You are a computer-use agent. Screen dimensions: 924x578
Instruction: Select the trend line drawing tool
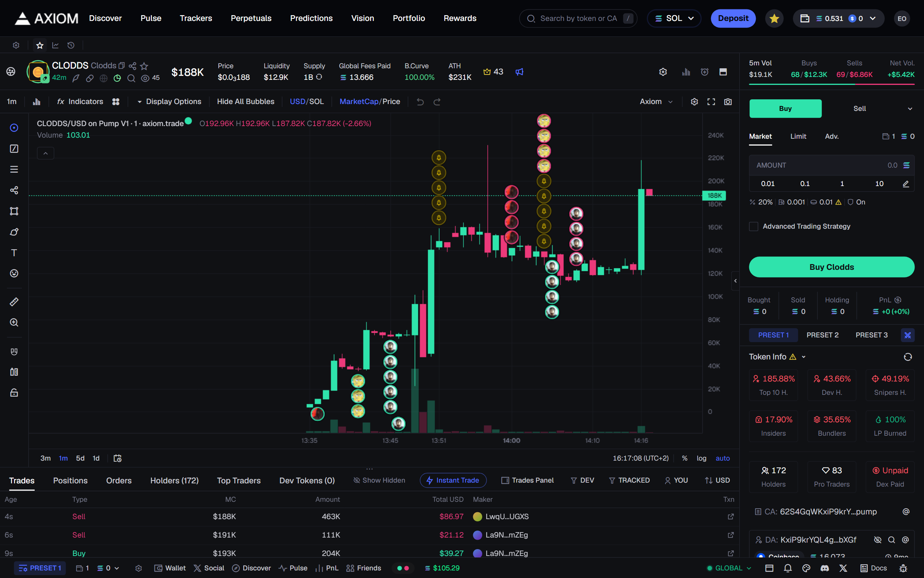14,149
